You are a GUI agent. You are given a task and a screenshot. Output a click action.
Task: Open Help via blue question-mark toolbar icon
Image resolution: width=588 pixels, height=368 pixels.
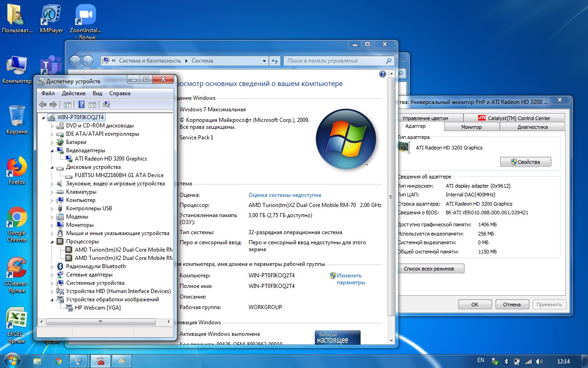(x=81, y=104)
